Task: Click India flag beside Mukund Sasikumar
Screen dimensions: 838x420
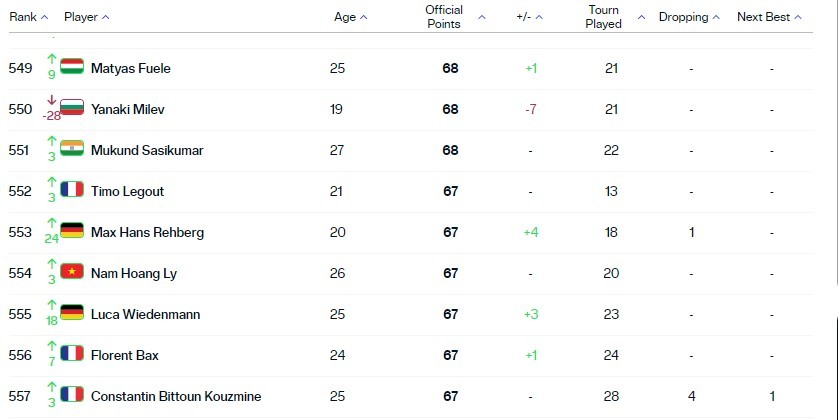Action: pos(72,148)
